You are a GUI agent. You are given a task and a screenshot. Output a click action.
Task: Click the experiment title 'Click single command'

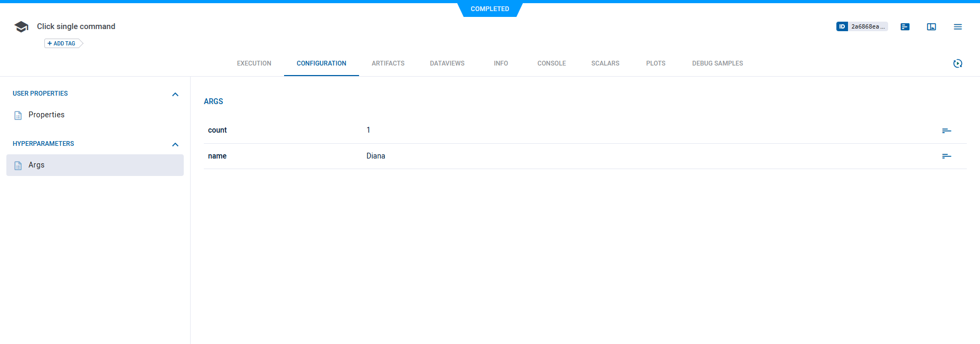coord(76,26)
